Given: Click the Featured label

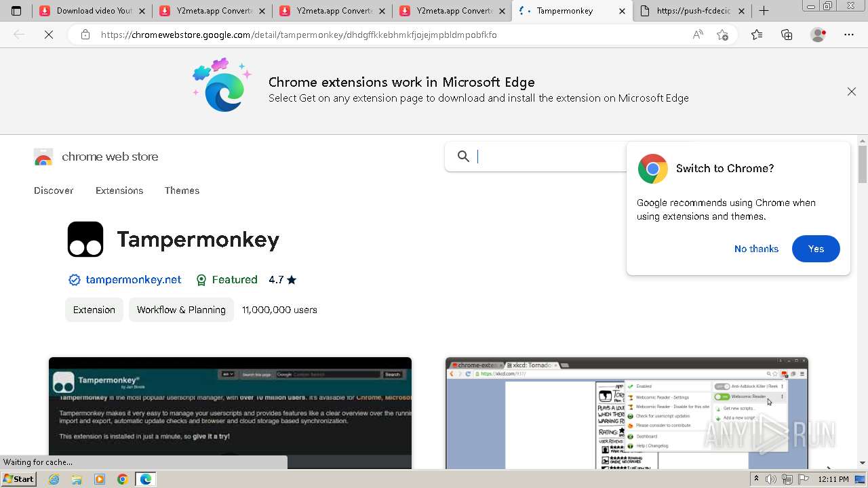Looking at the screenshot, I should [x=235, y=279].
